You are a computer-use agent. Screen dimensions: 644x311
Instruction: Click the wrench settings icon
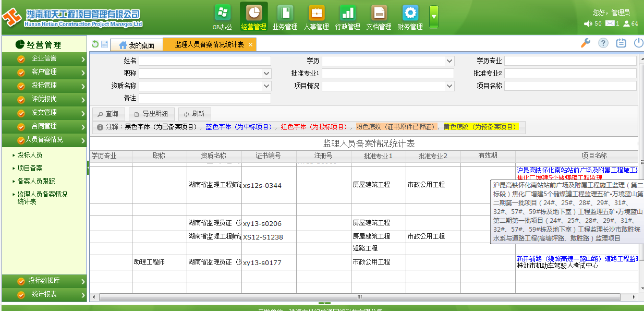[x=586, y=43]
